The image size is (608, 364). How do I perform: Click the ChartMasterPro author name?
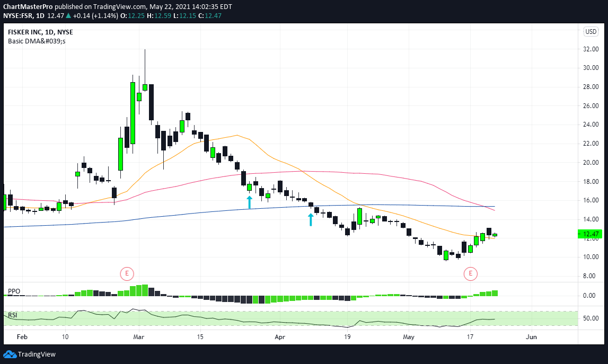tap(28, 6)
